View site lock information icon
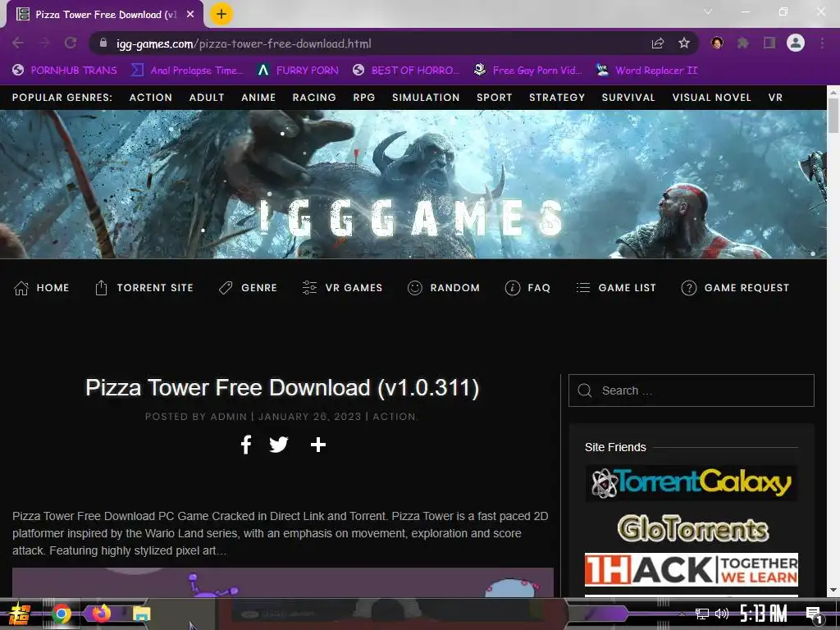 click(103, 43)
